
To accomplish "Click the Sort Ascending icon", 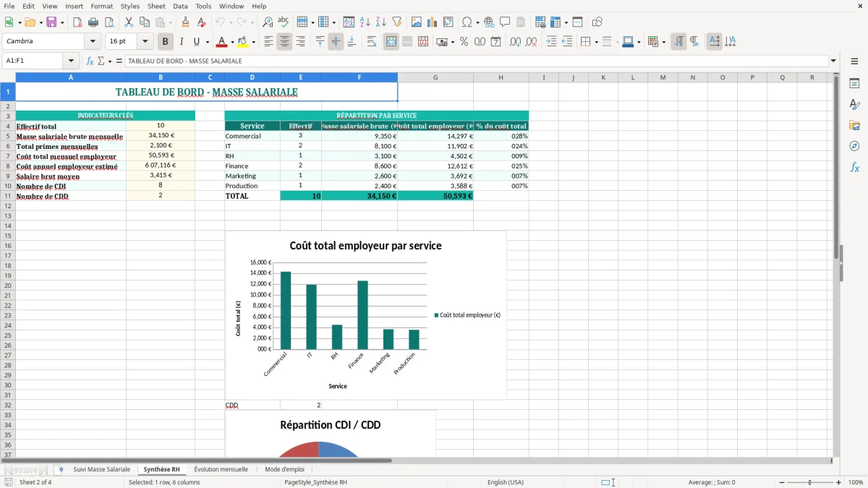I will tap(365, 22).
